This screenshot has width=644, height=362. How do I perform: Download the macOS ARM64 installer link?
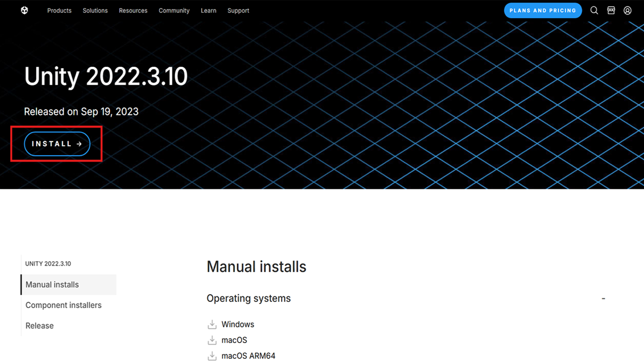pos(248,356)
